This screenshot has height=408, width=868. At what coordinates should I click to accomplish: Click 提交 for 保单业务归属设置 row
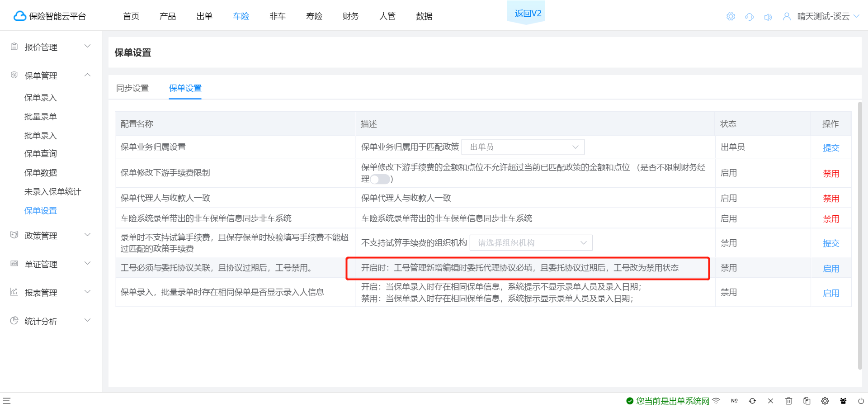[x=831, y=148]
